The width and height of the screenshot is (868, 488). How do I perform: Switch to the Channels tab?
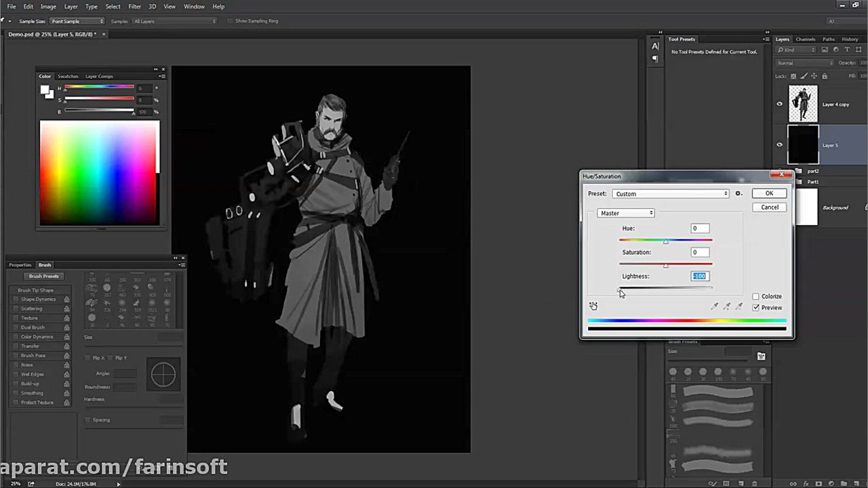[806, 39]
